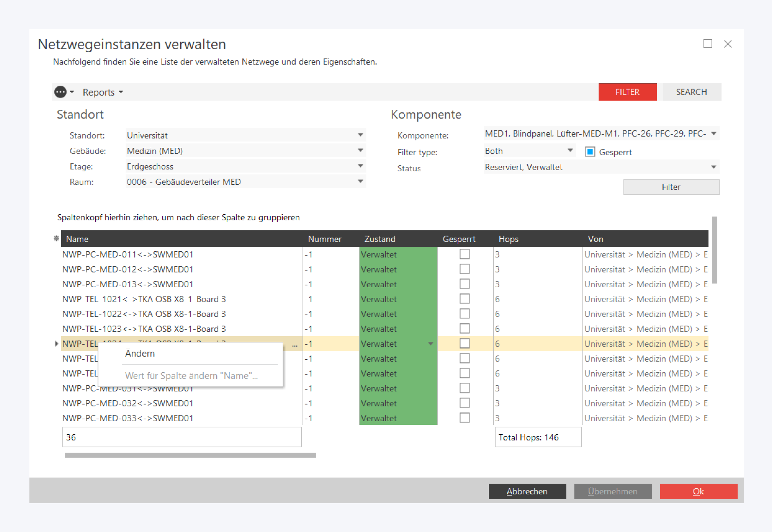The height and width of the screenshot is (532, 772).
Task: Toggle the Gesperrt filter checkbox
Action: [589, 152]
